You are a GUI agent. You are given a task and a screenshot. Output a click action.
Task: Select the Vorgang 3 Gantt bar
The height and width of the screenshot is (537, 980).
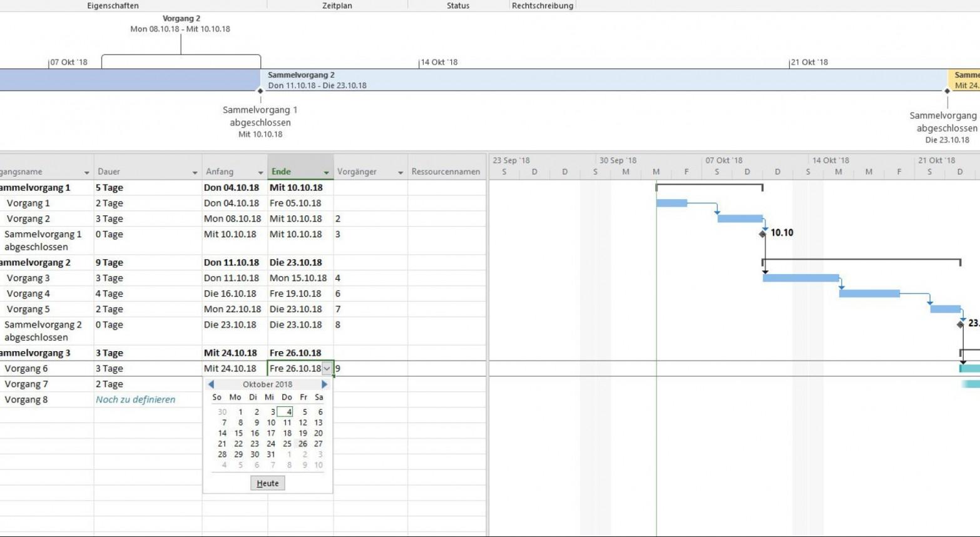pos(800,278)
